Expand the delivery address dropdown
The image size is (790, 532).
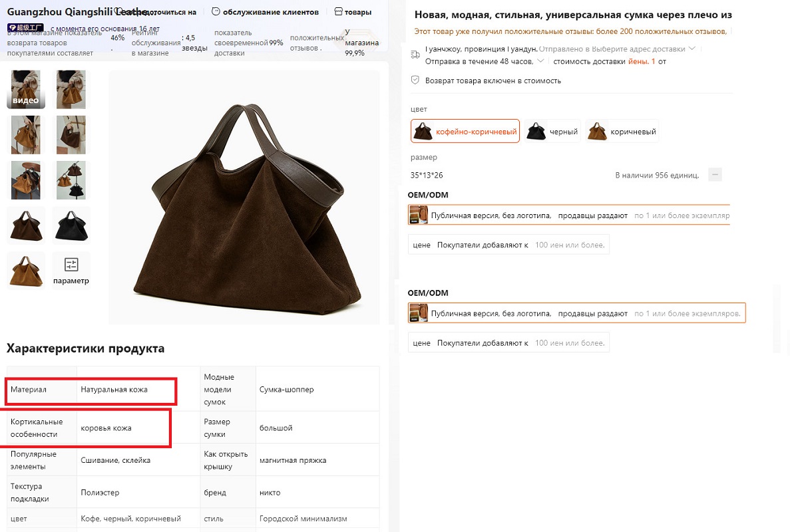click(x=691, y=49)
